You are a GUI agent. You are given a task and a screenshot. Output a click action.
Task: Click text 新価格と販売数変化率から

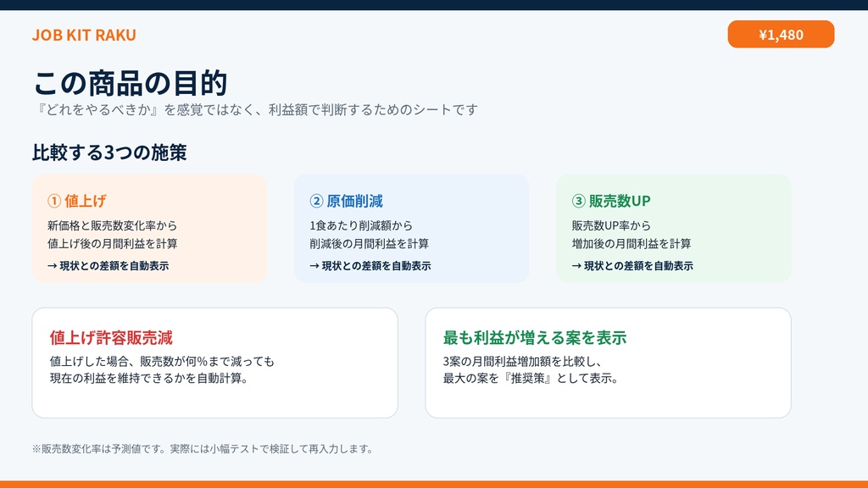coord(113,225)
